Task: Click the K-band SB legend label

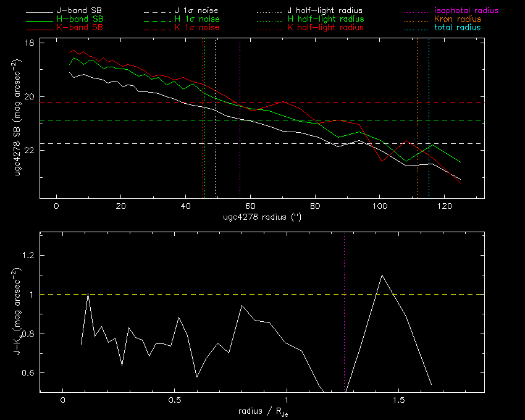Action: [80, 27]
